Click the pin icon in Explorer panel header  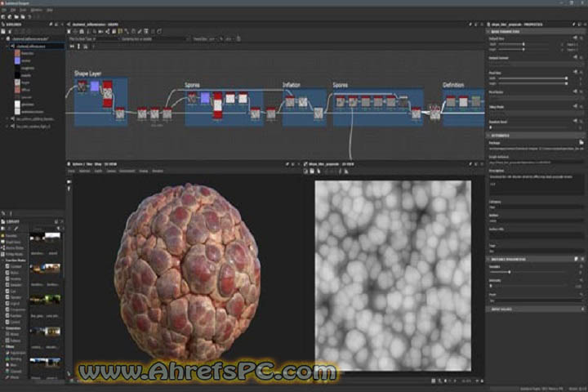[51, 24]
